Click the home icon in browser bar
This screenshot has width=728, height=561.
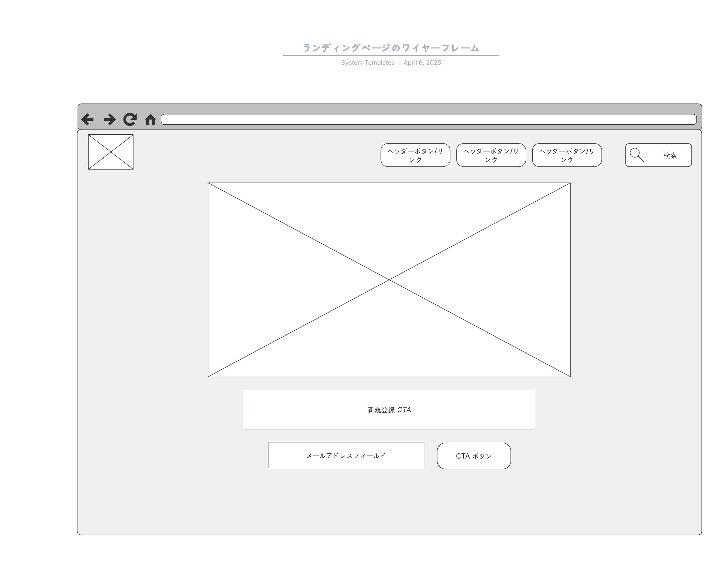coord(151,119)
